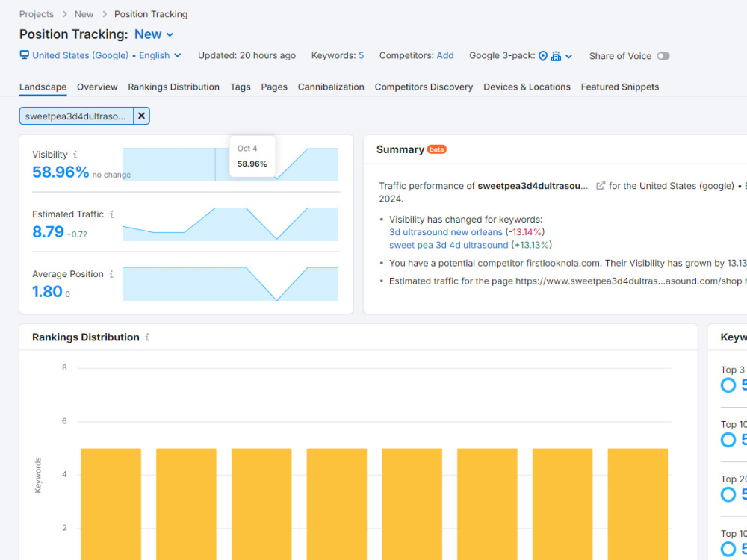Image resolution: width=747 pixels, height=560 pixels.
Task: Remove the sweetpea3d4dultraso domain filter
Action: point(141,116)
